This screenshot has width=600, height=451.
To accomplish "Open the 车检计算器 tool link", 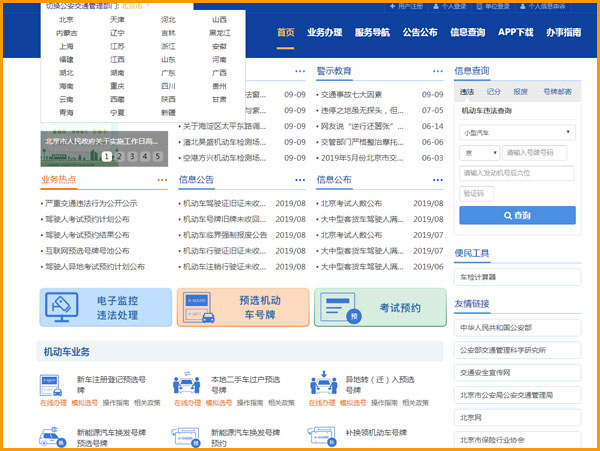I will tap(478, 276).
